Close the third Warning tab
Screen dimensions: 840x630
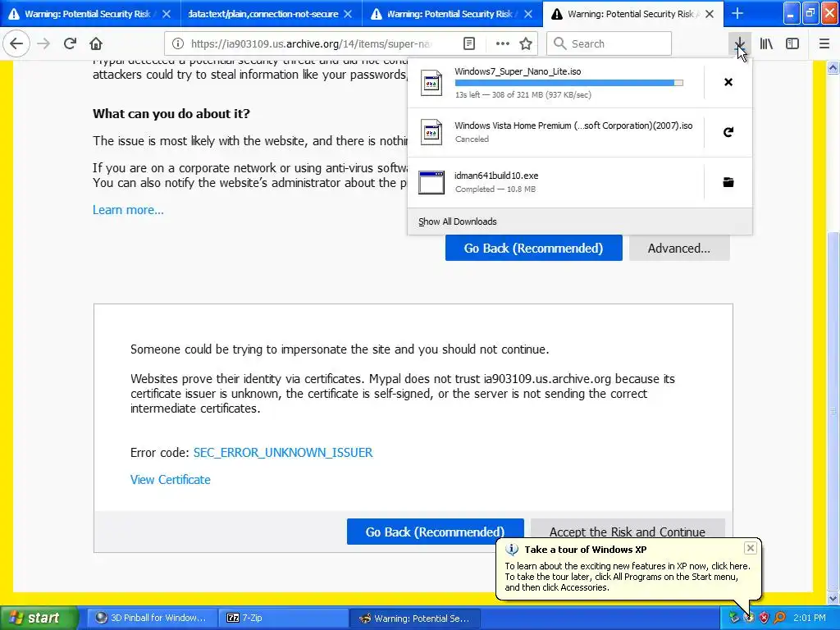(528, 14)
